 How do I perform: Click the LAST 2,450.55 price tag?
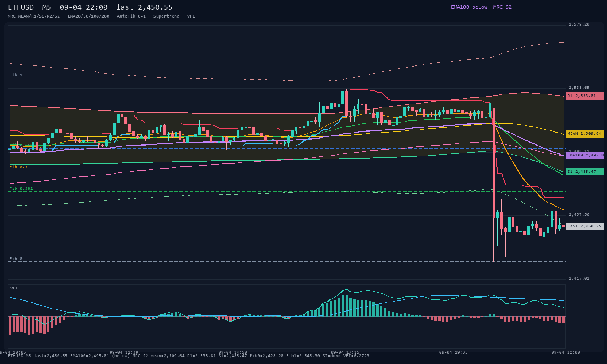pos(585,226)
